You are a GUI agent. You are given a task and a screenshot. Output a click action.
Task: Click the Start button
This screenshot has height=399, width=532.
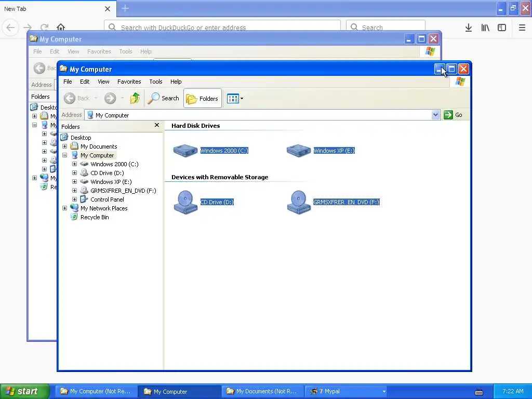point(25,391)
